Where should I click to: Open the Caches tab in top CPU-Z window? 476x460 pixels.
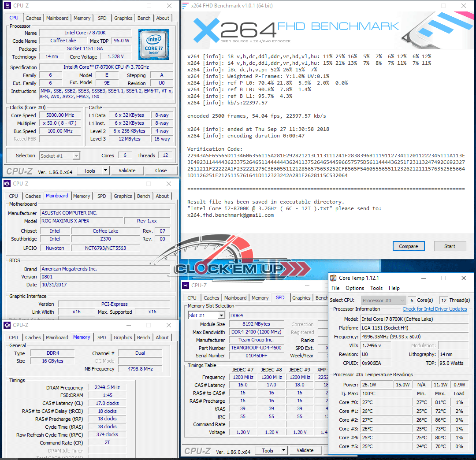tap(33, 18)
